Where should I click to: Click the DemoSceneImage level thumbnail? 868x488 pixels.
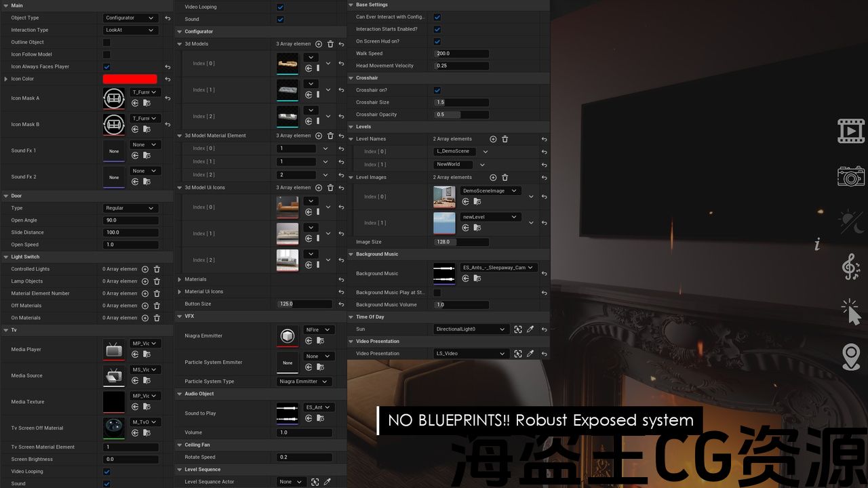[444, 197]
